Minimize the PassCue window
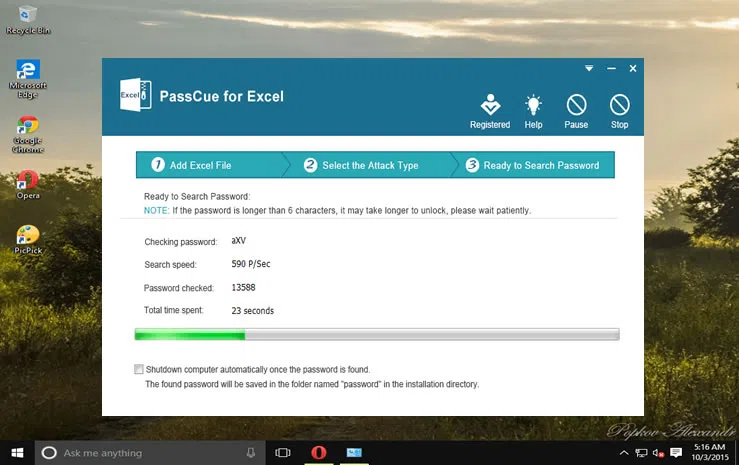 tap(611, 68)
